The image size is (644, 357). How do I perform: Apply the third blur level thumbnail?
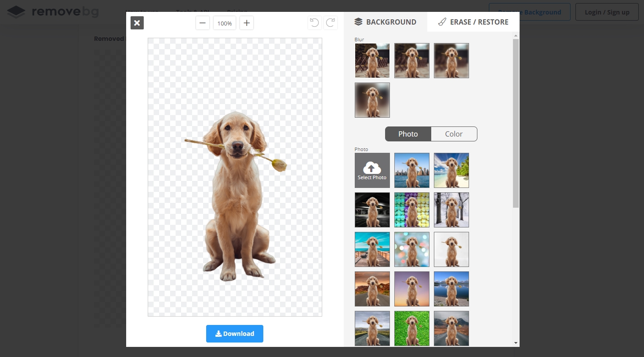(x=451, y=61)
